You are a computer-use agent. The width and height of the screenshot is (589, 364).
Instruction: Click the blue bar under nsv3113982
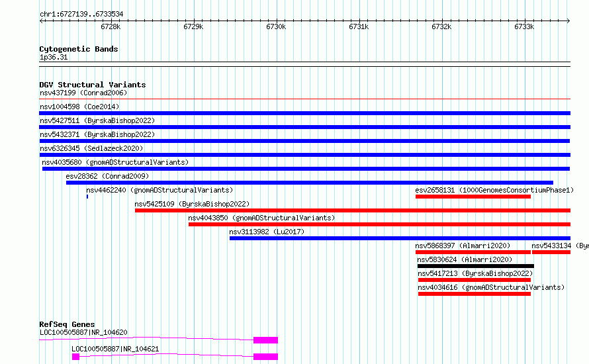(400, 238)
